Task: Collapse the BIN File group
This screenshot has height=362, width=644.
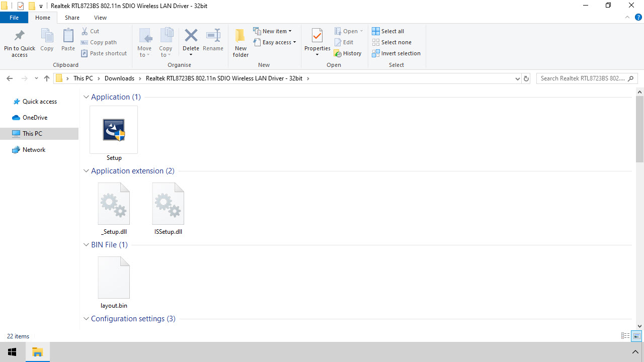Action: [86, 245]
